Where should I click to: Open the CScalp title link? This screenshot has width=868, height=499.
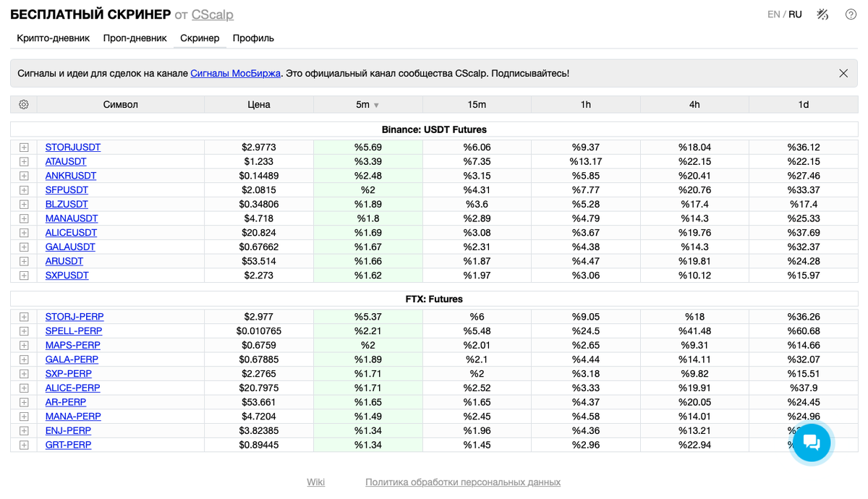[213, 14]
